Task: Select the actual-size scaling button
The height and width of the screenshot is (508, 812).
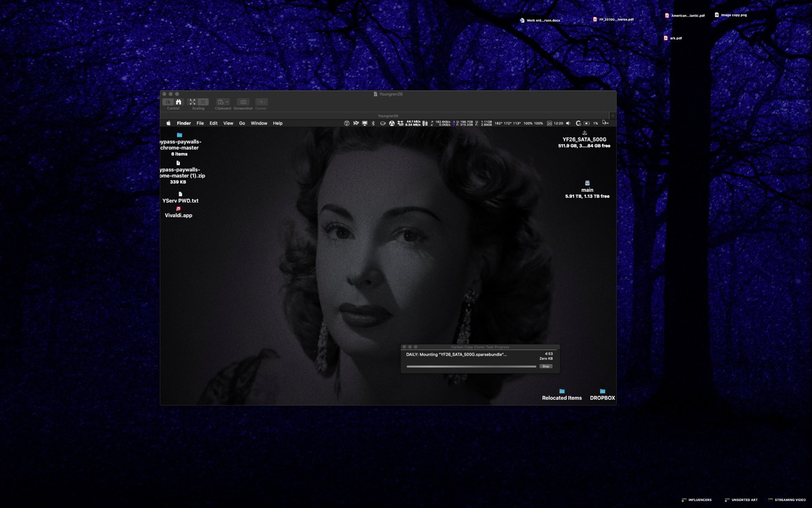Action: tap(203, 102)
